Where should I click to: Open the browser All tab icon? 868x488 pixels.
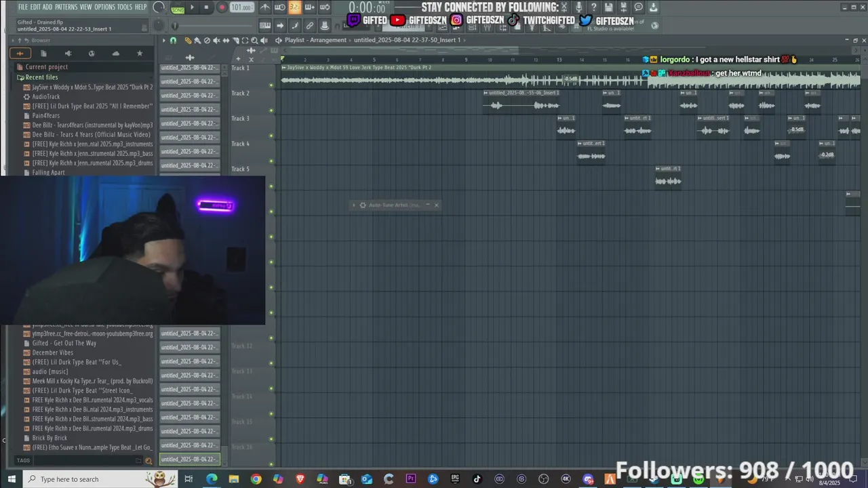(x=20, y=53)
